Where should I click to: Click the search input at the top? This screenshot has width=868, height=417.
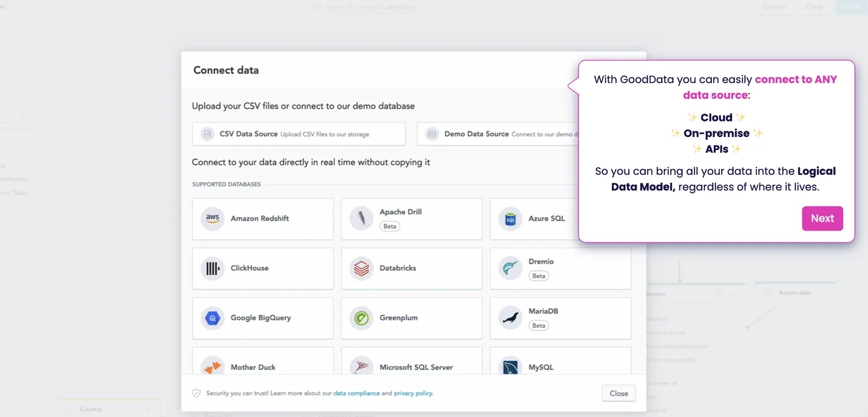pyautogui.click(x=371, y=7)
